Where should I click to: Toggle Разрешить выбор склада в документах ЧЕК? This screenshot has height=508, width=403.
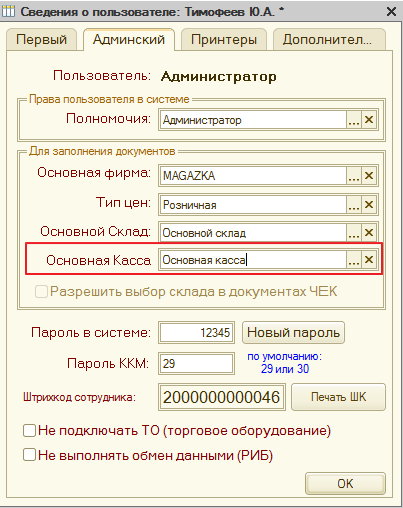41,292
